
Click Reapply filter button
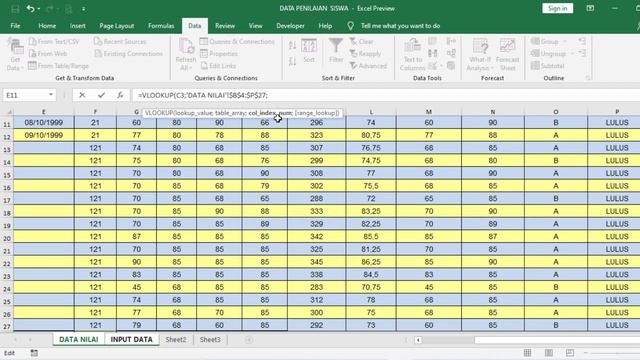point(365,53)
